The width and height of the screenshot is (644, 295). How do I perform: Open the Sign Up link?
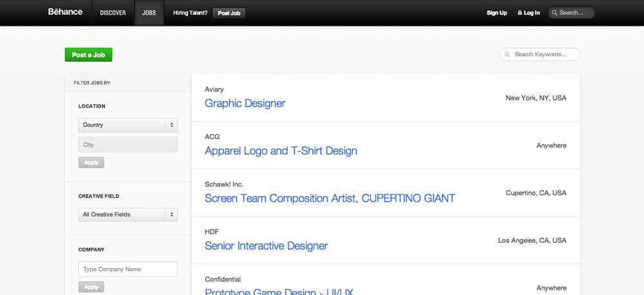497,13
